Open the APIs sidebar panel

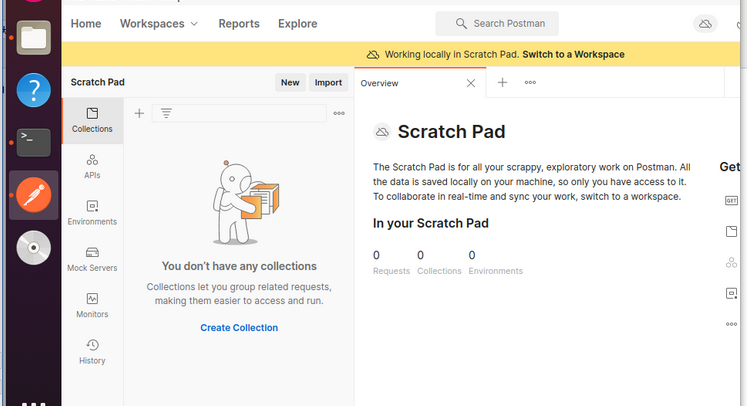(92, 166)
